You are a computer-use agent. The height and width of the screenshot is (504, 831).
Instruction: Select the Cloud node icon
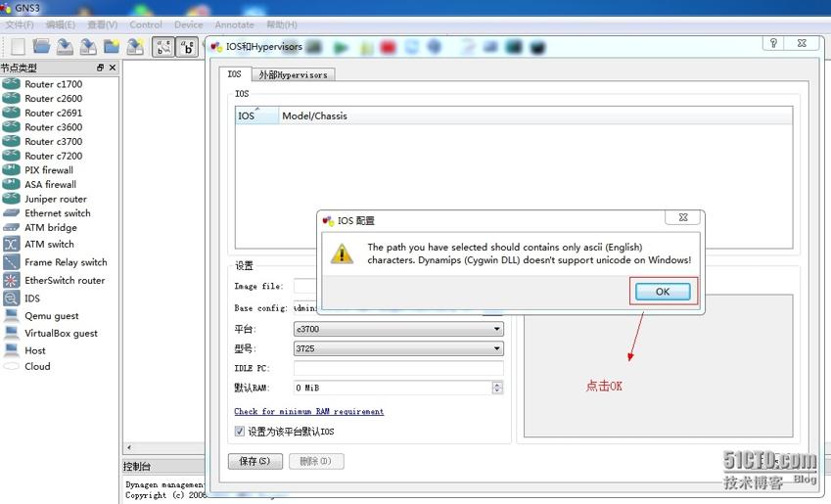click(11, 366)
